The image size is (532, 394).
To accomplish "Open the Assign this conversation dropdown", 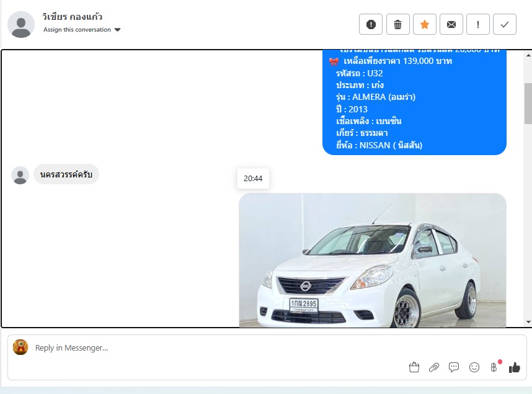I will click(82, 30).
